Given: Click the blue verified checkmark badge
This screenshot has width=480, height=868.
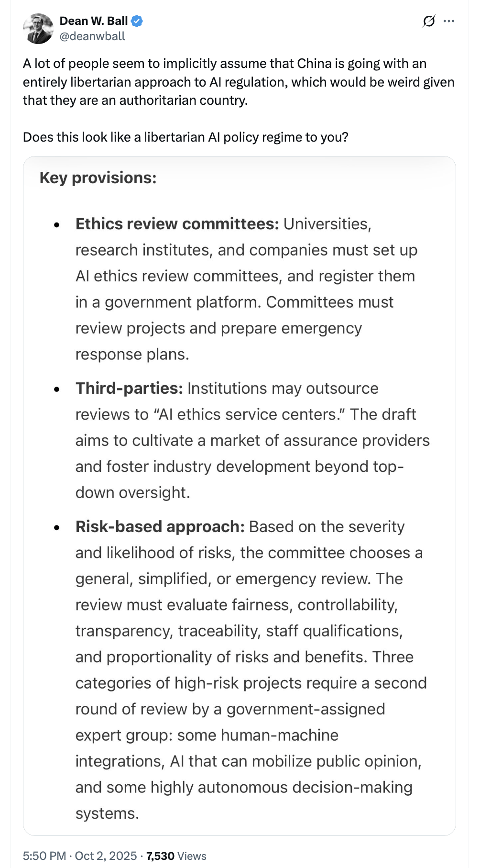Looking at the screenshot, I should (137, 21).
